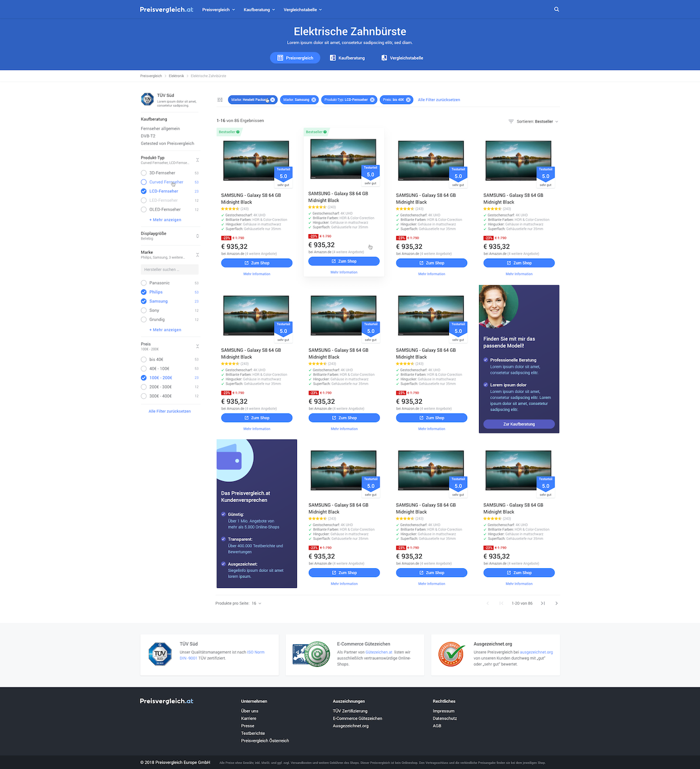Open the 'Gütezeichen.at' inline link

[x=379, y=653]
